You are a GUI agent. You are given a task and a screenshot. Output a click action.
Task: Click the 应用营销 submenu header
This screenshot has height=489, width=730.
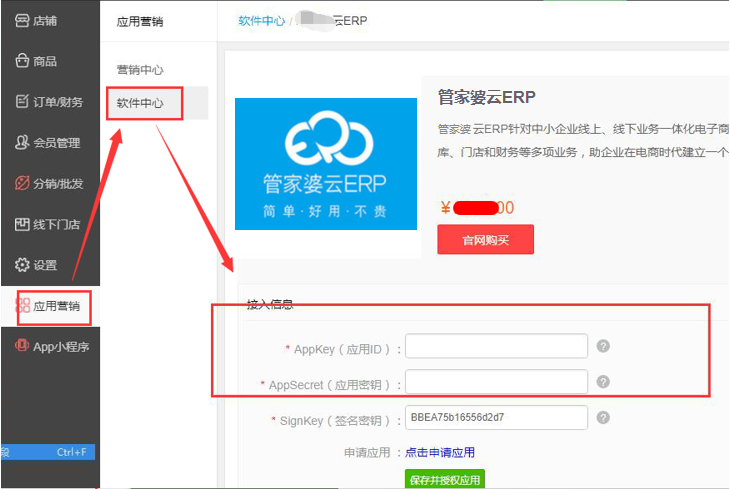click(140, 21)
